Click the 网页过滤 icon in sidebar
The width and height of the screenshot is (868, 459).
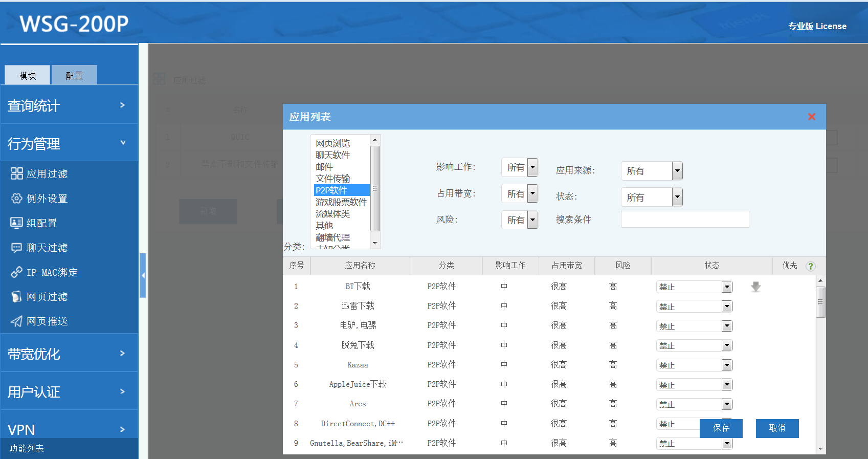16,296
